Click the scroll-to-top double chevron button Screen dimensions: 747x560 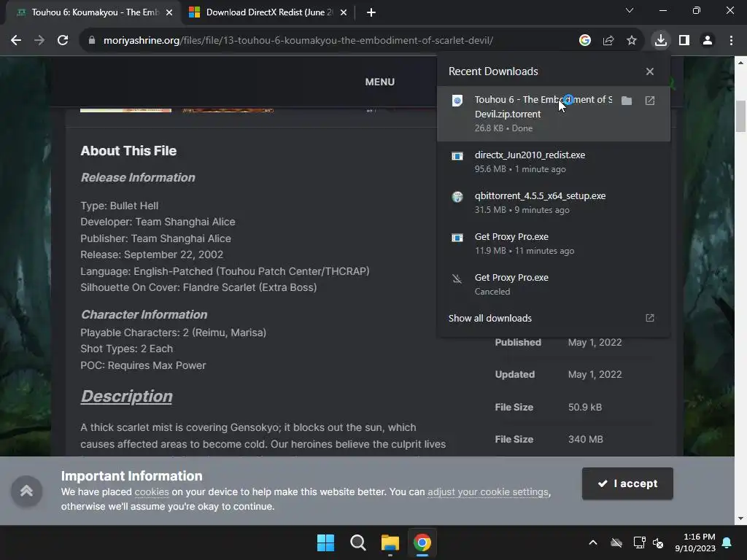coord(27,491)
